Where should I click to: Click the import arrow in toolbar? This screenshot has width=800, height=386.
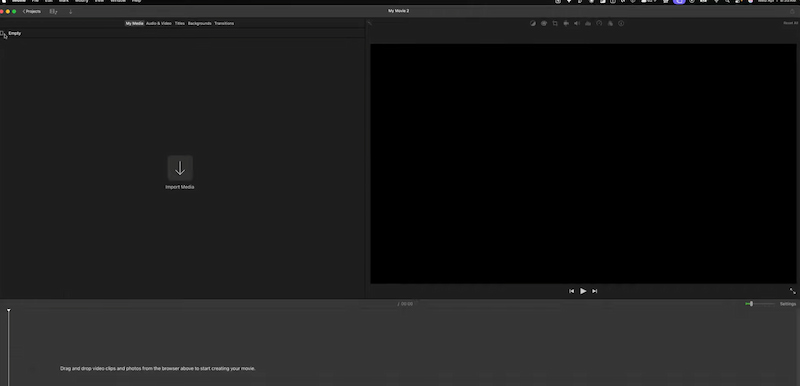pyautogui.click(x=70, y=11)
